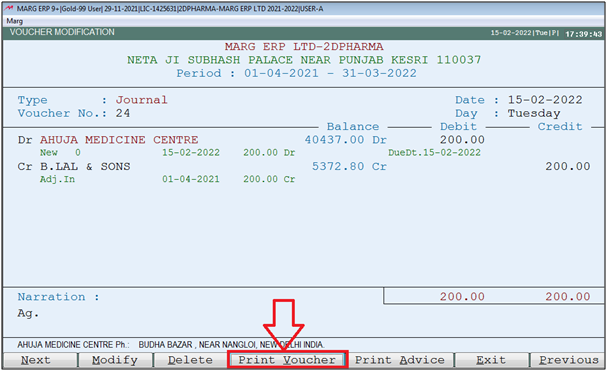
Task: Click the clock display in header bar
Action: (583, 34)
